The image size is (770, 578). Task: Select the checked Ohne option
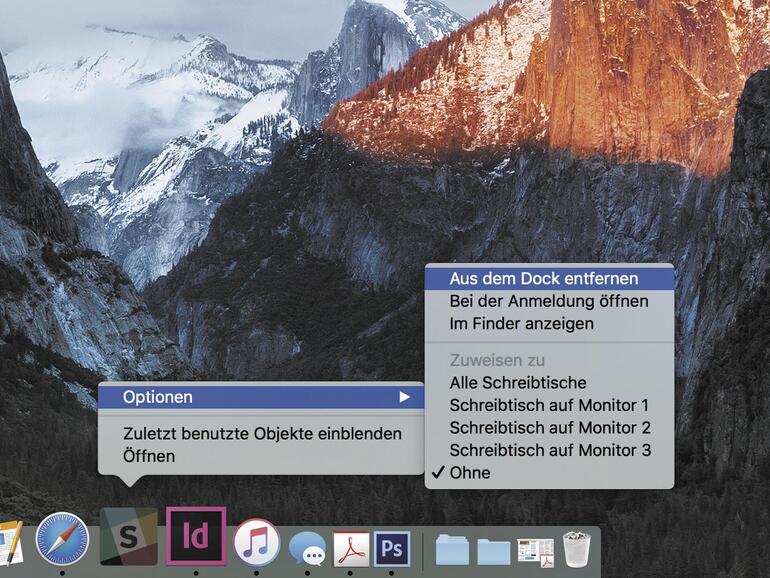[550, 473]
